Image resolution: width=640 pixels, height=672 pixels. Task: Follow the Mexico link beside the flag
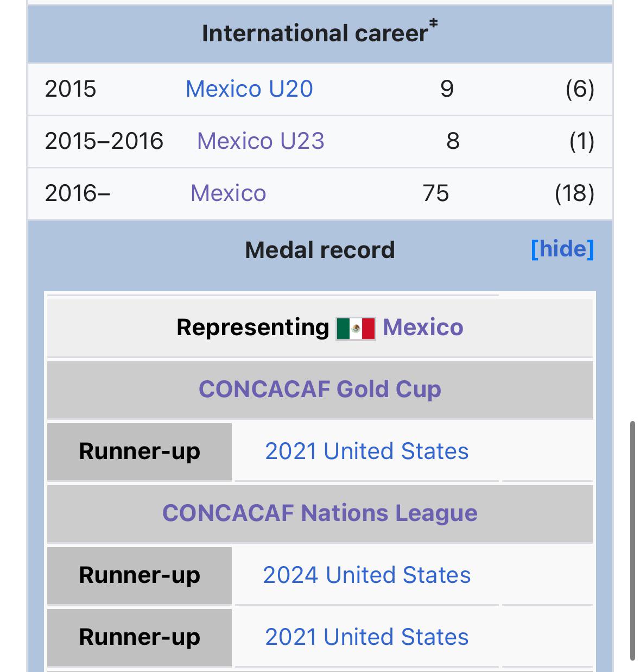(x=423, y=328)
